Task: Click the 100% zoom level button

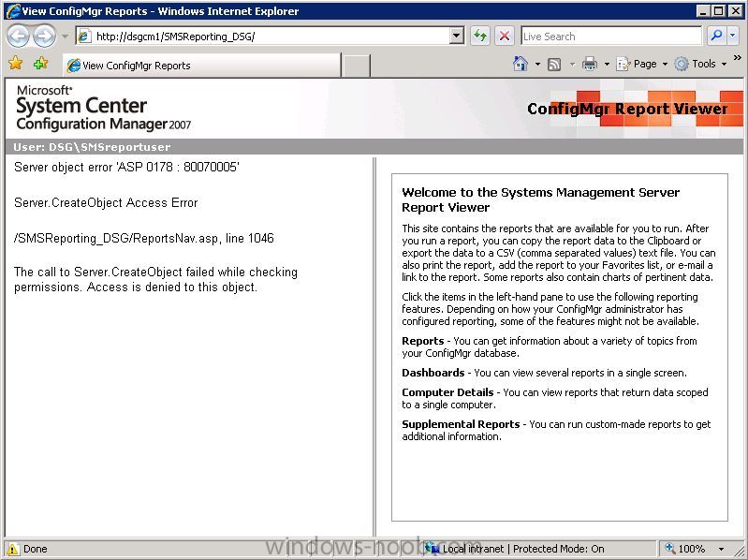Action: pyautogui.click(x=685, y=549)
